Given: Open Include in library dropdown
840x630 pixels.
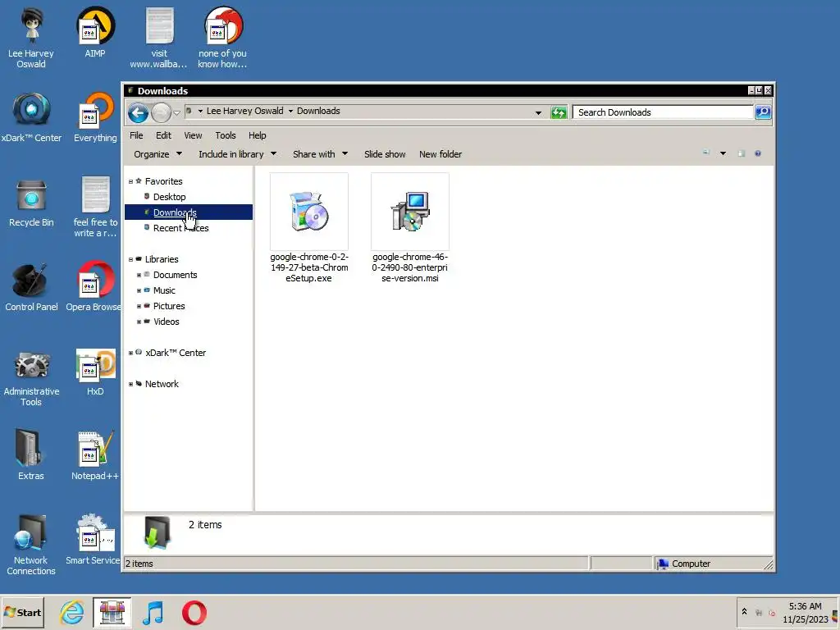Looking at the screenshot, I should click(x=237, y=154).
